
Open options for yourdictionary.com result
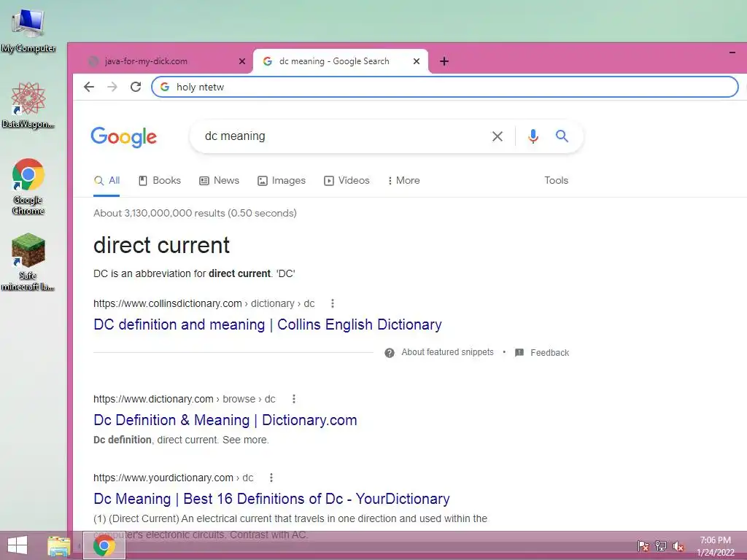click(271, 477)
